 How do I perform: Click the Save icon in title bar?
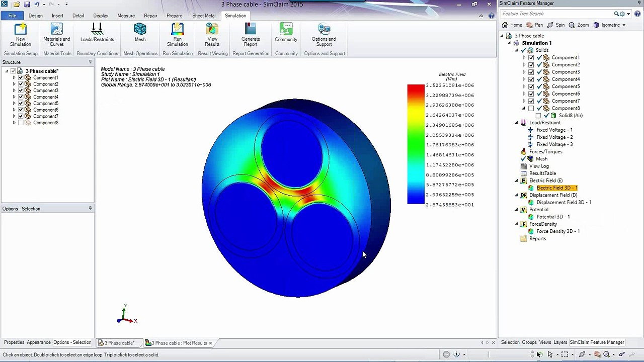(27, 4)
